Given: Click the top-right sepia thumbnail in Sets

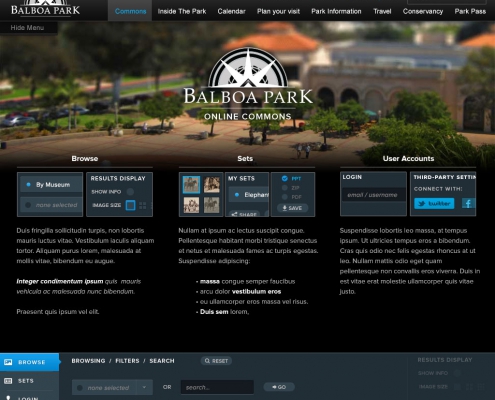Looking at the screenshot, I should [212, 185].
